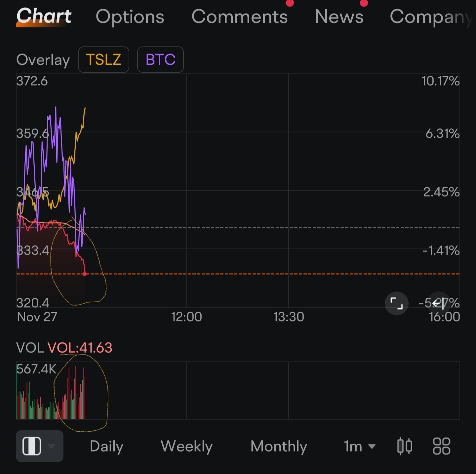
Task: Click the 16:00 time axis label
Action: tap(444, 317)
